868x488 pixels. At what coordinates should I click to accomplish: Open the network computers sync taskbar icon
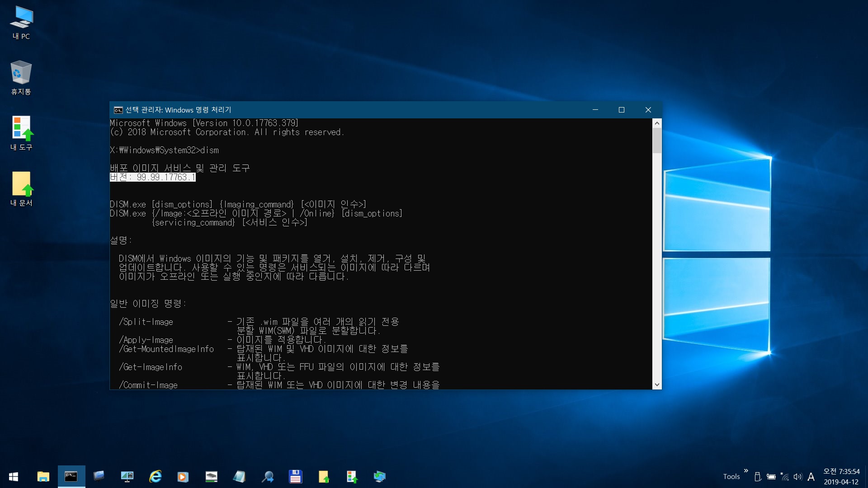pos(380,477)
